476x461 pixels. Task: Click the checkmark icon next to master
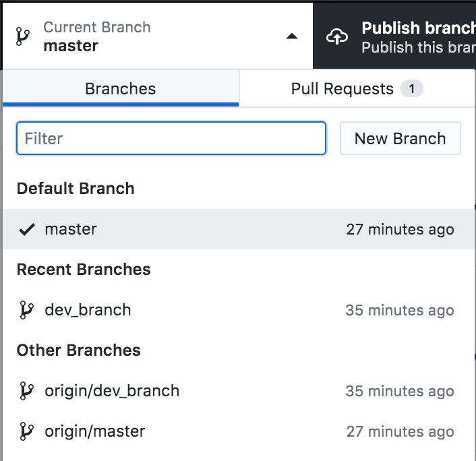pyautogui.click(x=27, y=229)
